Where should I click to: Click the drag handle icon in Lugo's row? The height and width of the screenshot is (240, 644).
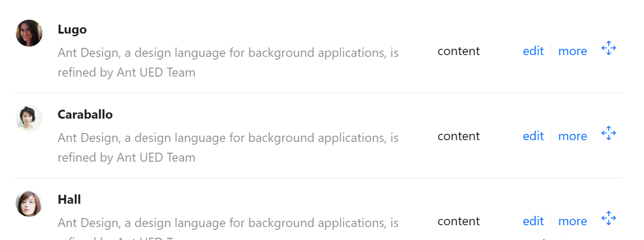click(609, 48)
